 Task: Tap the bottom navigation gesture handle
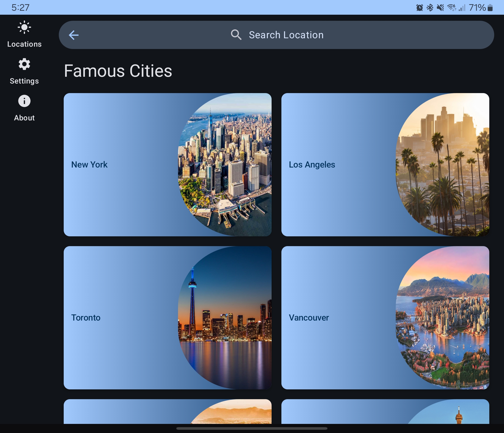coord(252,428)
